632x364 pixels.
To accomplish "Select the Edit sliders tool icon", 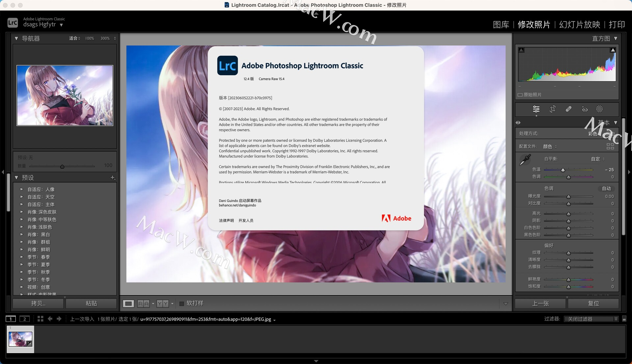I will [x=536, y=109].
